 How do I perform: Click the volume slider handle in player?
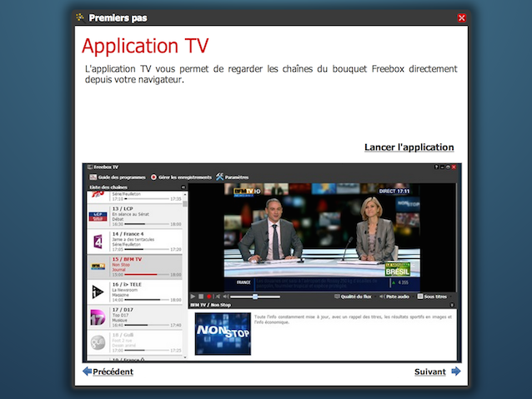pyautogui.click(x=255, y=297)
